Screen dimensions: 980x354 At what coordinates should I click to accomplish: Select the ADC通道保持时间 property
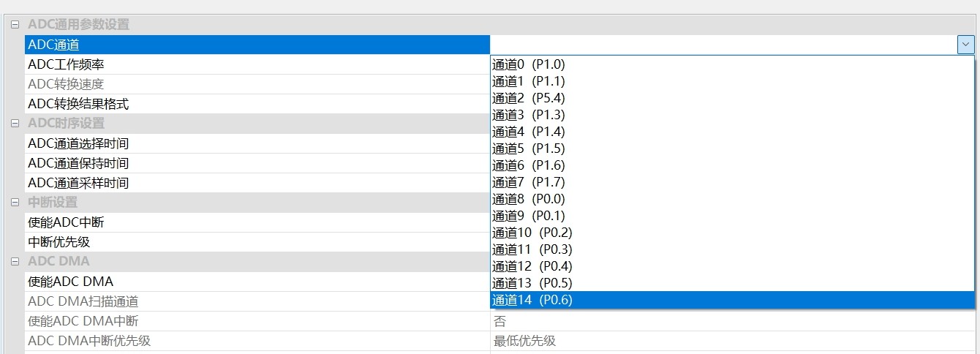(257, 163)
